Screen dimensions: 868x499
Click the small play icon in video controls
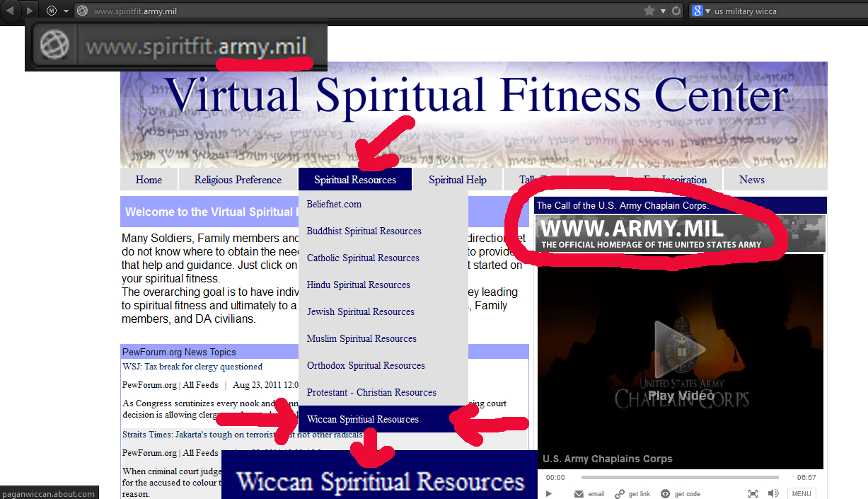550,493
